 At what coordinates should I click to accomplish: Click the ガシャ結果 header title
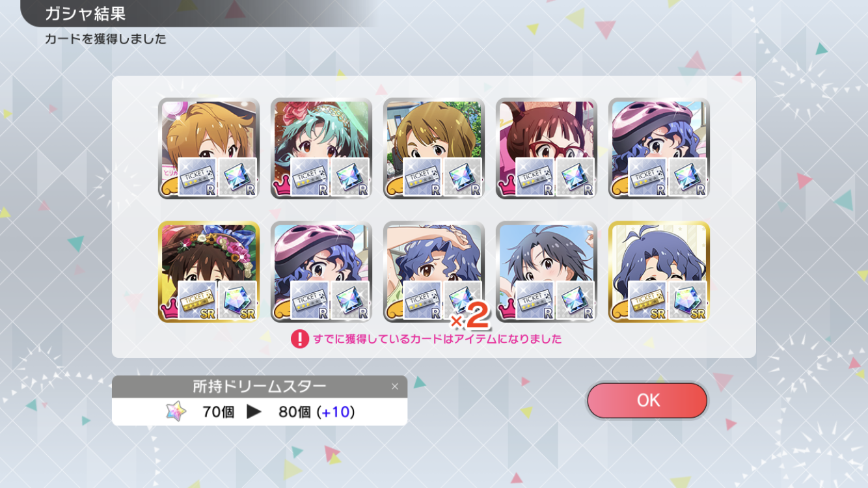click(x=85, y=14)
